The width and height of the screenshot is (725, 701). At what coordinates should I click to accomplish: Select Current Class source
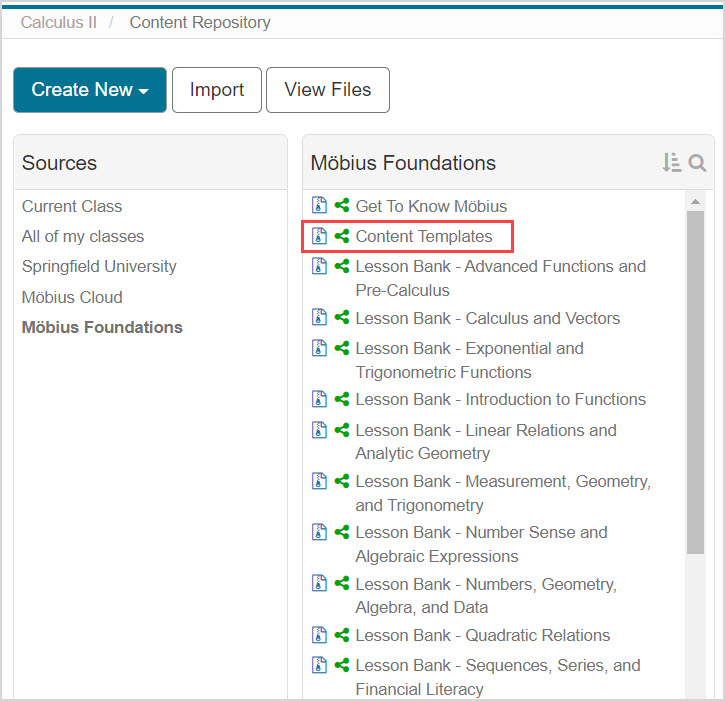pyautogui.click(x=72, y=206)
